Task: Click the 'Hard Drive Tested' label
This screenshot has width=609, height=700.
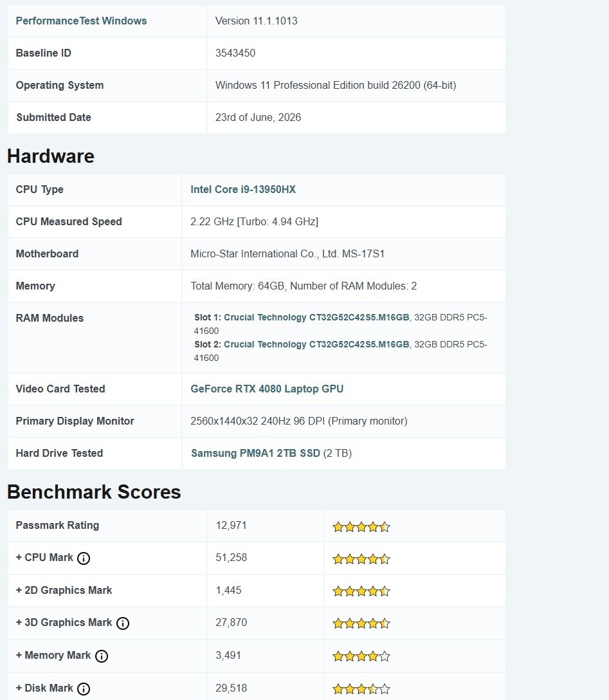Action: pyautogui.click(x=59, y=453)
